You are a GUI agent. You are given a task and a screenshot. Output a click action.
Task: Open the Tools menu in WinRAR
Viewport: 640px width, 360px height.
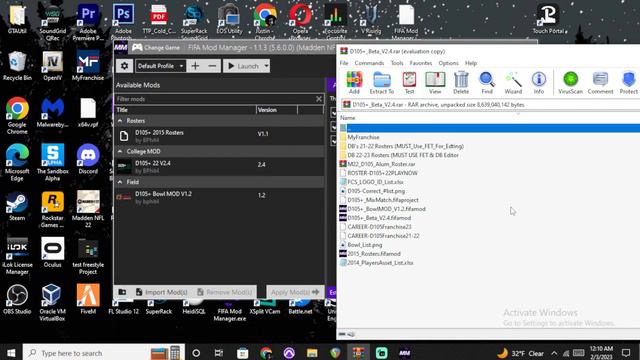click(x=397, y=63)
